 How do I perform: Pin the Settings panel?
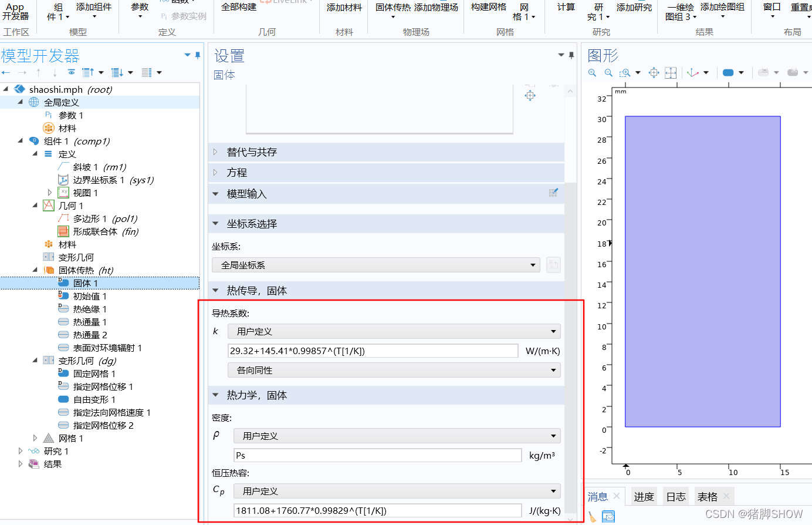(571, 55)
